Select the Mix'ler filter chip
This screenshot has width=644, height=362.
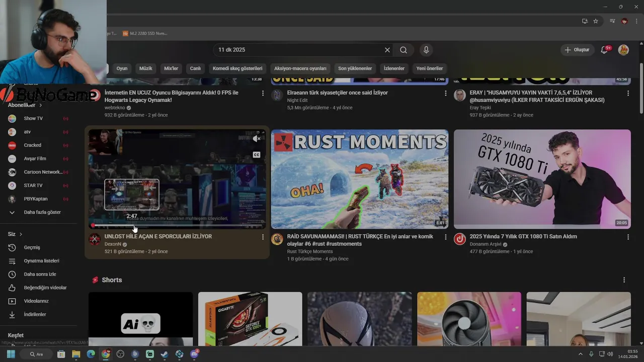coord(171,68)
